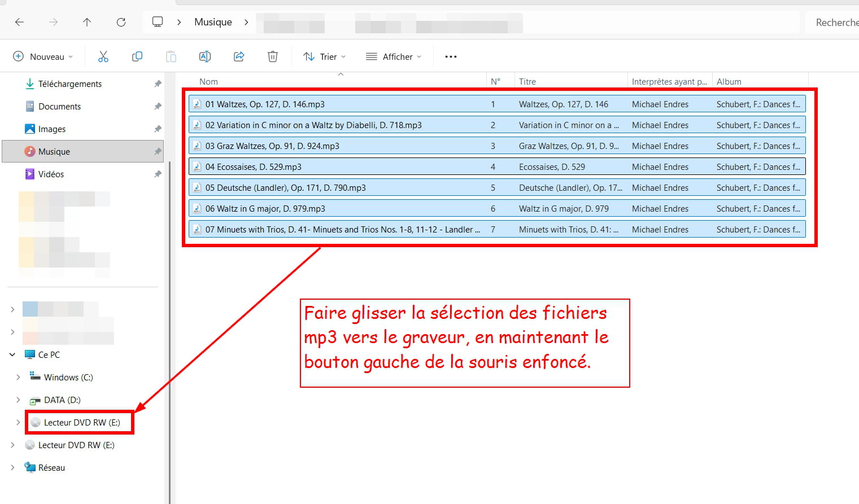Click the Delete trash bin icon
Image resolution: width=859 pixels, height=504 pixels.
(x=272, y=56)
